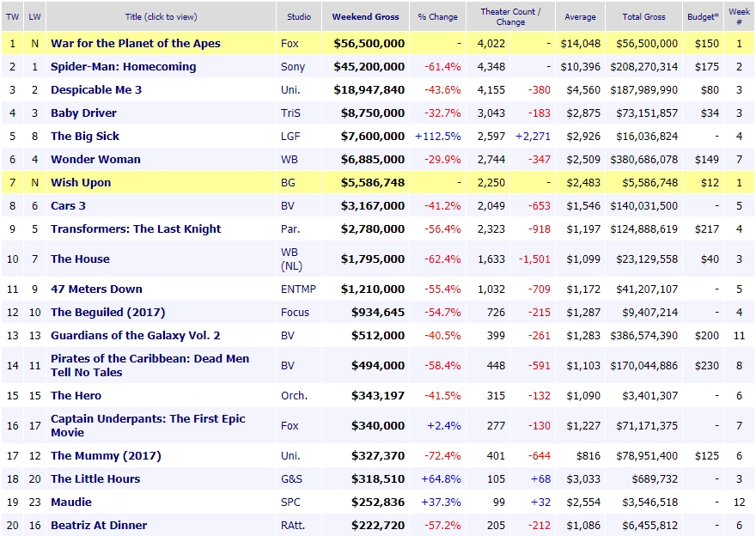Open the Beatriz At Dinner link
Viewport: 756px width, 536px height.
pos(99,525)
